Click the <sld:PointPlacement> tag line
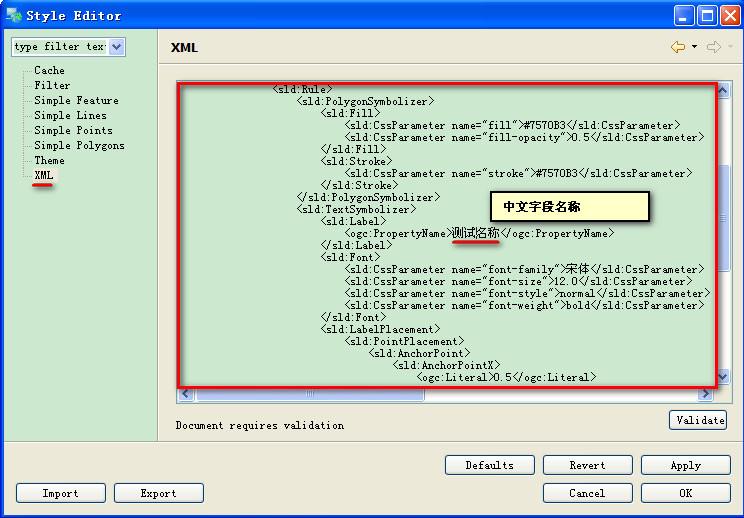The height and width of the screenshot is (518, 744). [x=404, y=342]
